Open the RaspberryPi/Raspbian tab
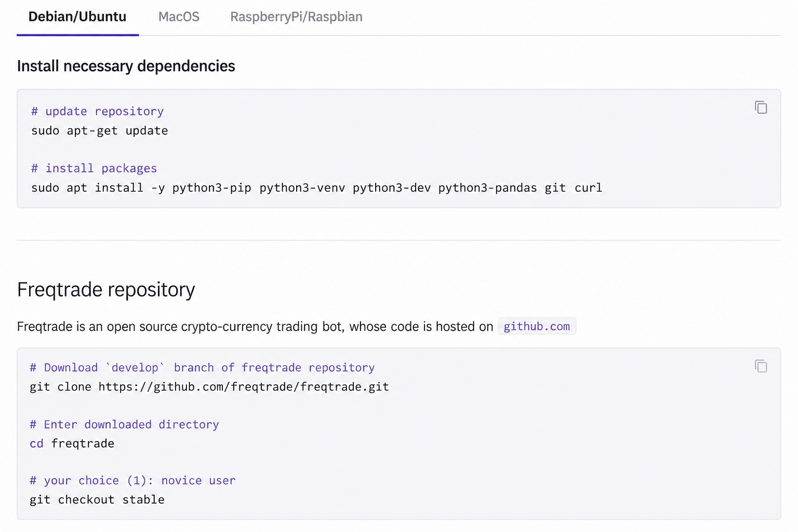This screenshot has width=798, height=532. point(296,17)
